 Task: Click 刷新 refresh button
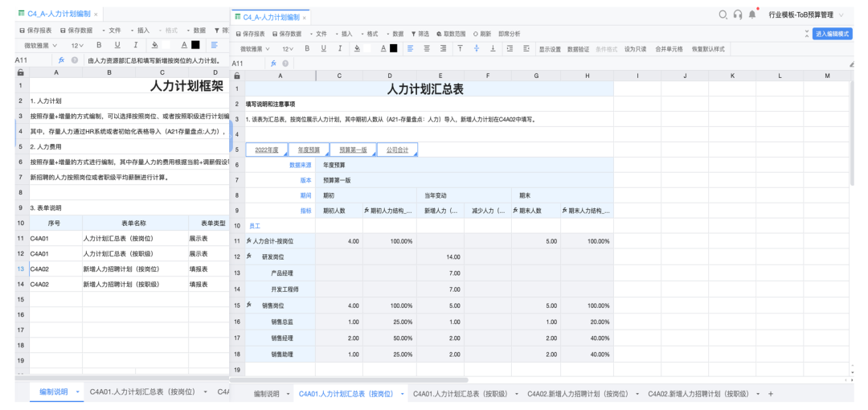[x=482, y=34]
